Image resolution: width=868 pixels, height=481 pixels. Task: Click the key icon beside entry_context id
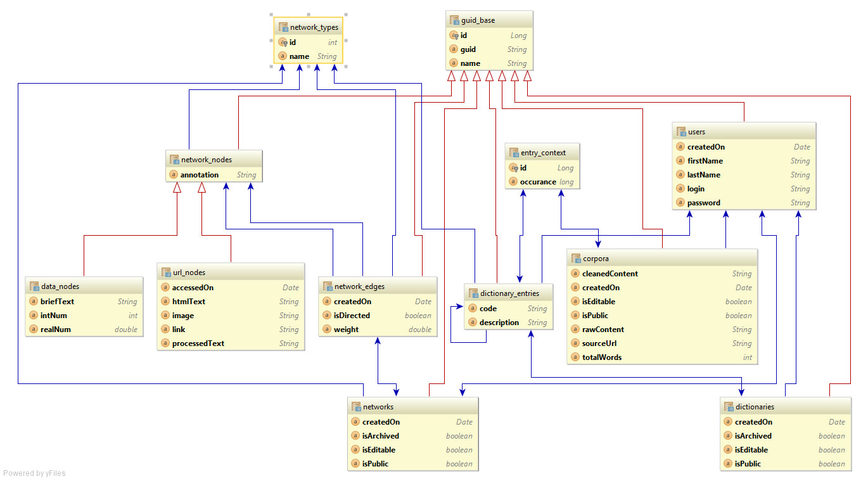(x=514, y=168)
